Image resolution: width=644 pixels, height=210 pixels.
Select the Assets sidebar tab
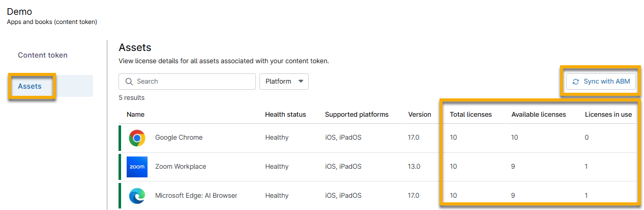30,86
